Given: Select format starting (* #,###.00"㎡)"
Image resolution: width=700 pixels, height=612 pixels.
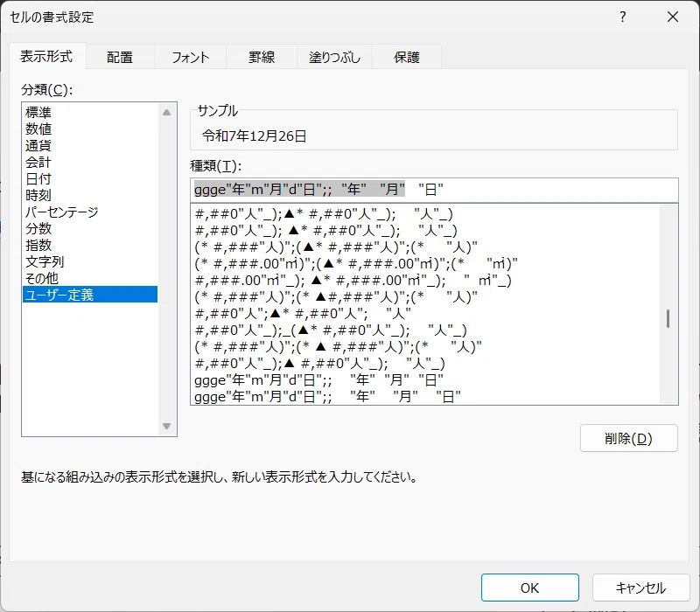Looking at the screenshot, I should coord(425,264).
